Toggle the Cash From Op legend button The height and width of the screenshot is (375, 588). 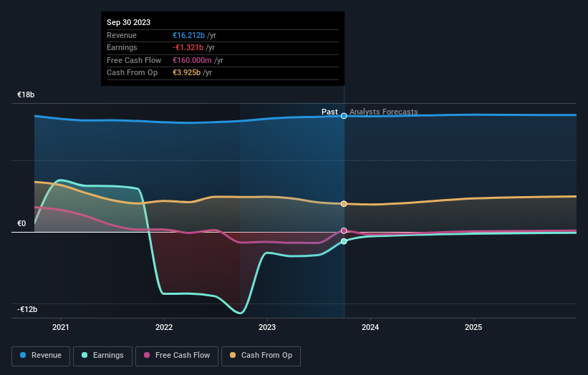[x=261, y=356]
